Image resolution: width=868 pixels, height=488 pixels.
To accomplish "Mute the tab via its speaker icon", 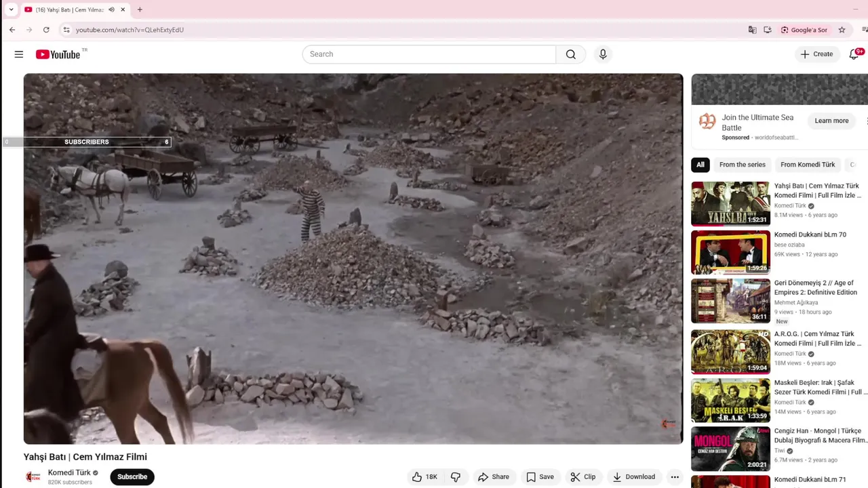I will [x=111, y=9].
